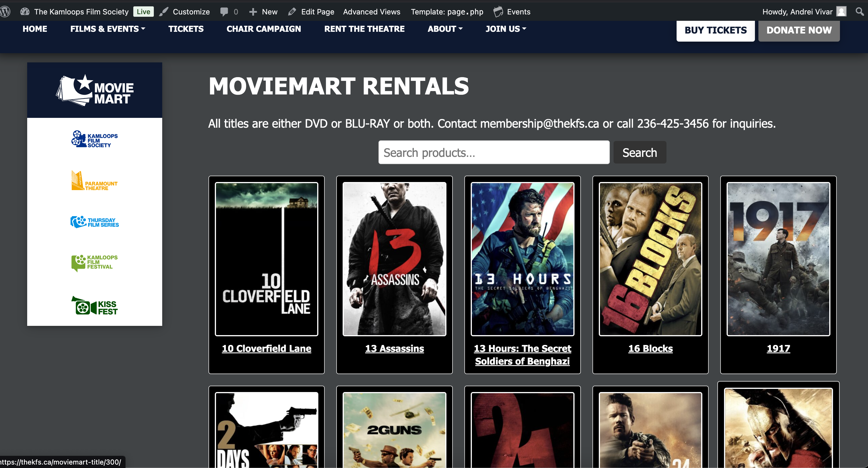Follow the 1917 title link

coord(778,348)
